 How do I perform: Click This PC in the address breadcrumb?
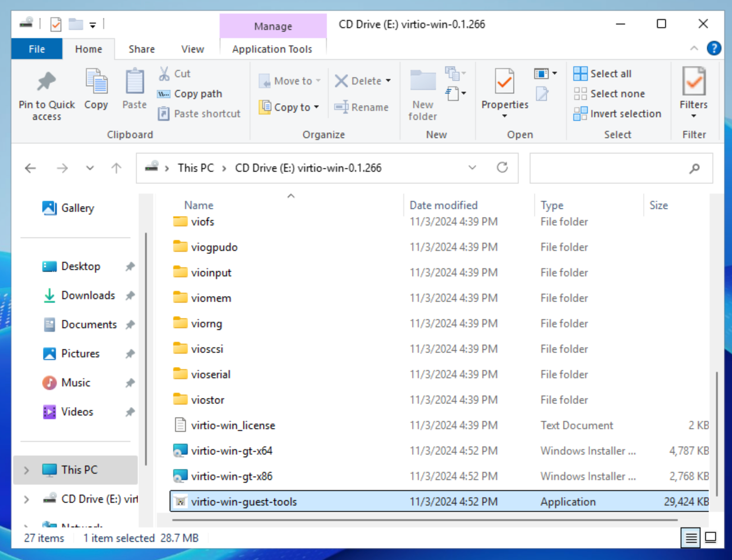click(x=196, y=168)
